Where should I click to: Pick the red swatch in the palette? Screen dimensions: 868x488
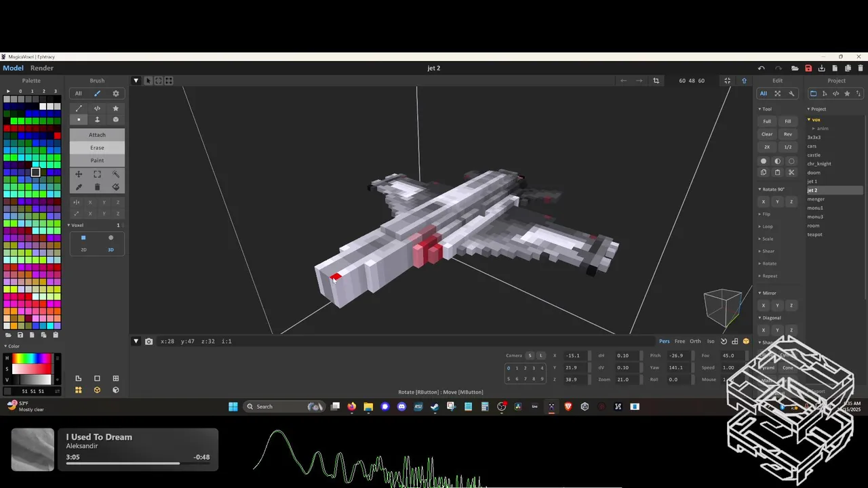(x=58, y=135)
